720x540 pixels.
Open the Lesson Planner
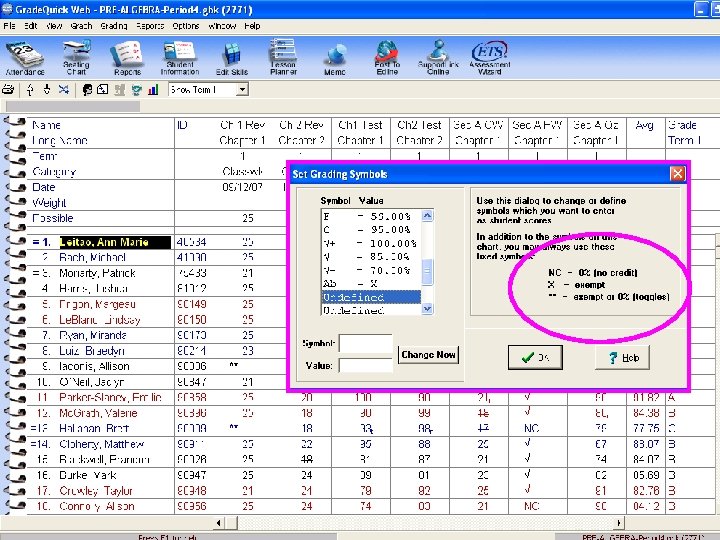click(x=283, y=57)
